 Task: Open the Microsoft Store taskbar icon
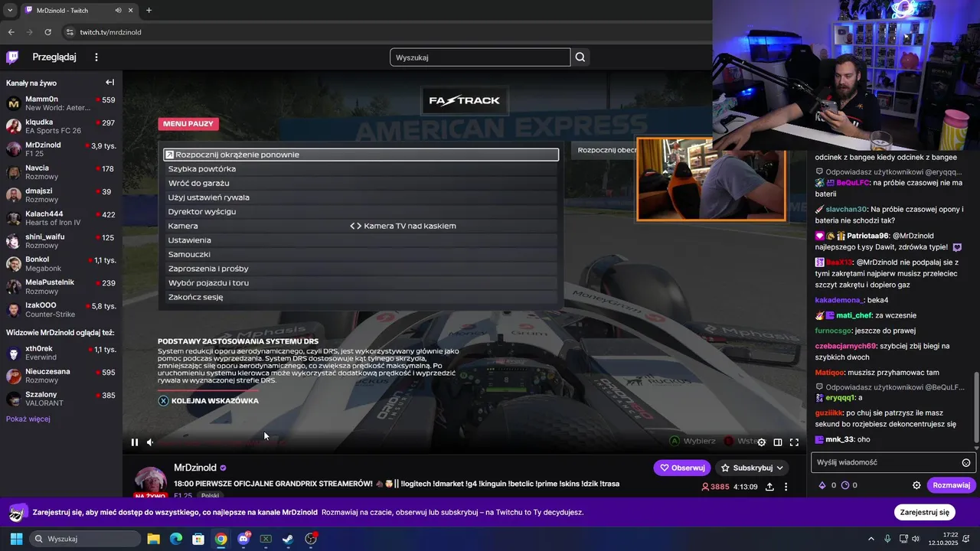tap(198, 539)
